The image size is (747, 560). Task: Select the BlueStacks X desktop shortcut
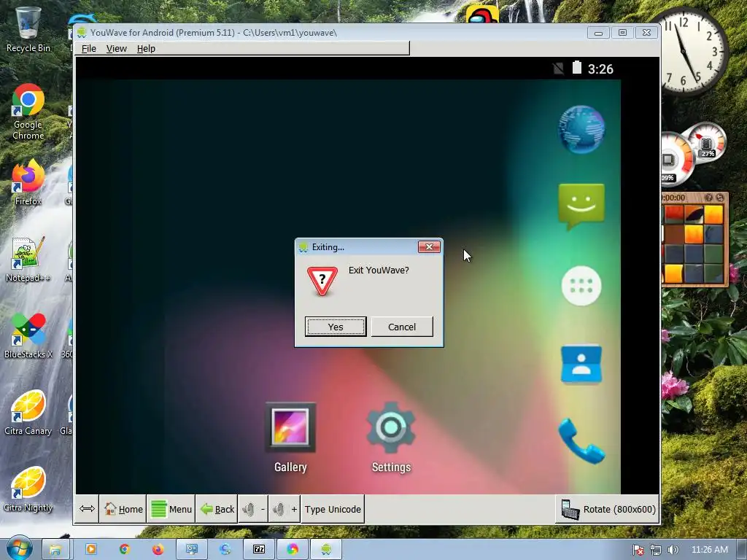click(x=28, y=335)
